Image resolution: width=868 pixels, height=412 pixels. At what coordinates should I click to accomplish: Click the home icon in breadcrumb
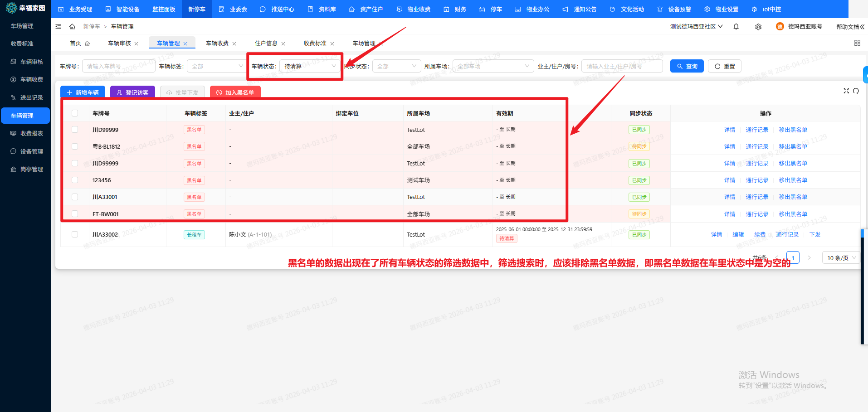72,27
